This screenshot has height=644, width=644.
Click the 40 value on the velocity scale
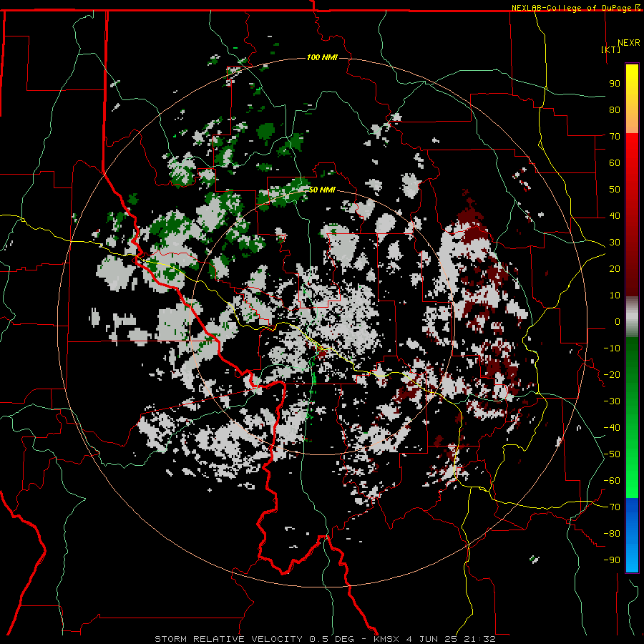615,216
